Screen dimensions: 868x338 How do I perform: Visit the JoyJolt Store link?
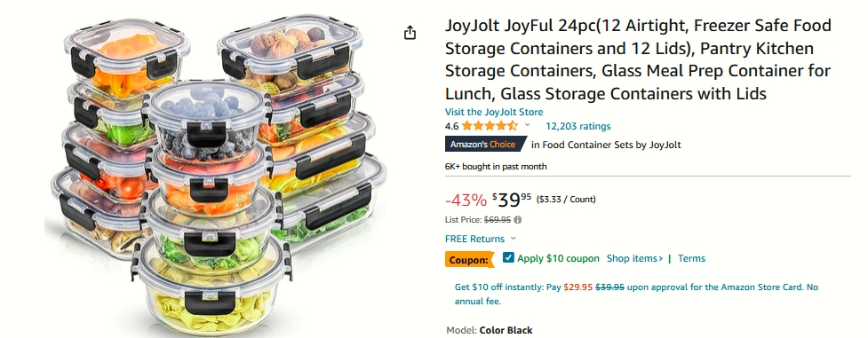(494, 112)
